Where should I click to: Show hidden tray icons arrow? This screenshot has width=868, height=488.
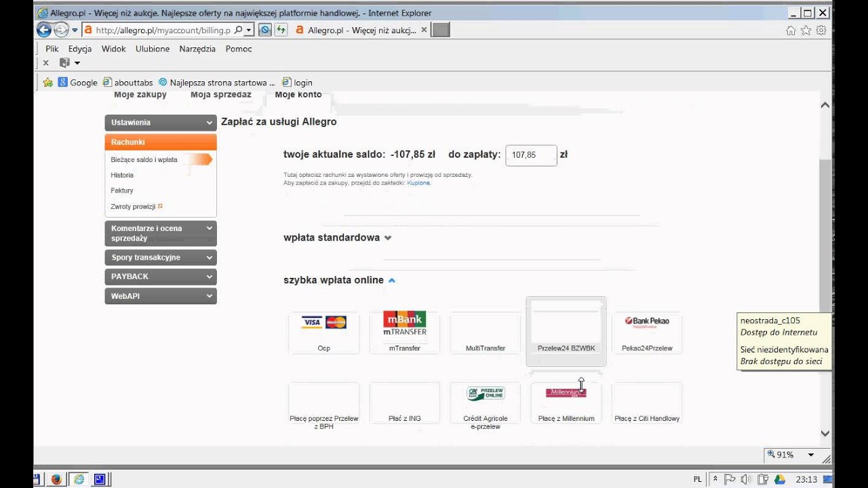714,479
